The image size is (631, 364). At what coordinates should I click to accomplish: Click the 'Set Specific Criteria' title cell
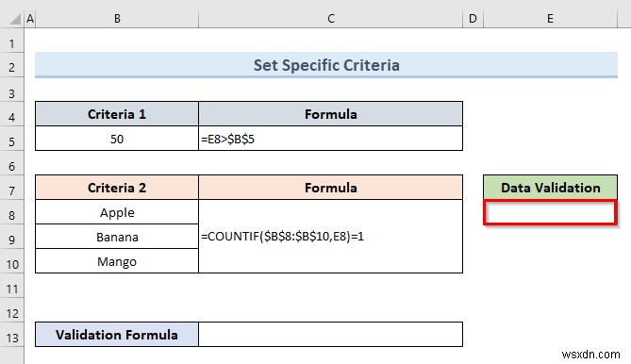[326, 65]
